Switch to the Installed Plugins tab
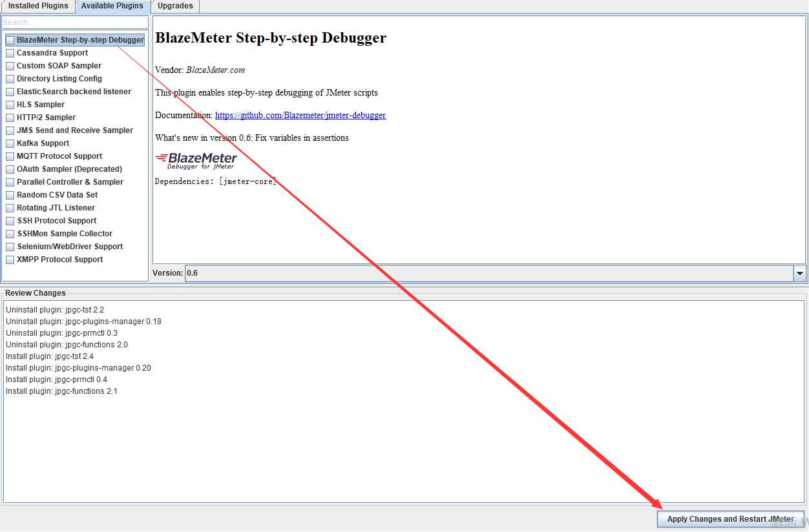Image resolution: width=809 pixels, height=532 pixels. [38, 6]
